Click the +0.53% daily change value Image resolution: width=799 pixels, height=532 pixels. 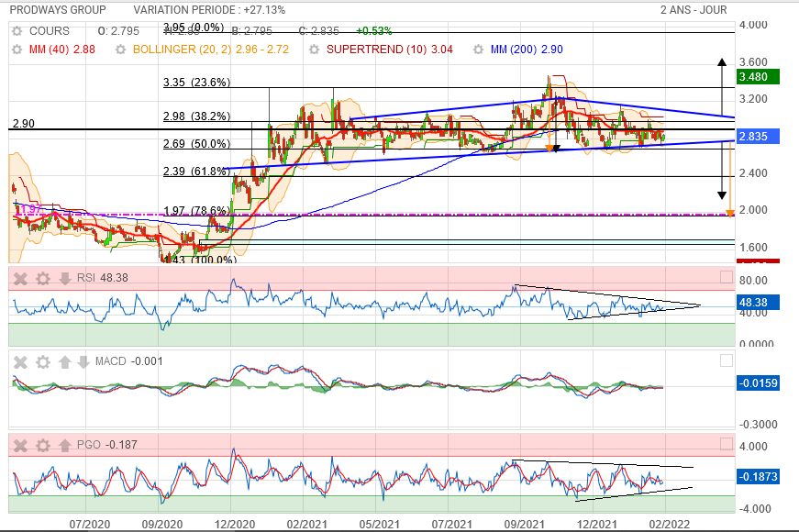374,31
